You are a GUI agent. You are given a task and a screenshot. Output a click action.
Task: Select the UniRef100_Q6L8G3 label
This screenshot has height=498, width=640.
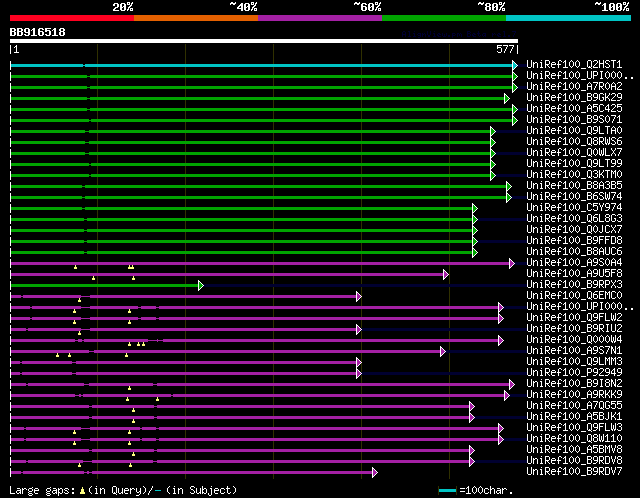(x=574, y=219)
